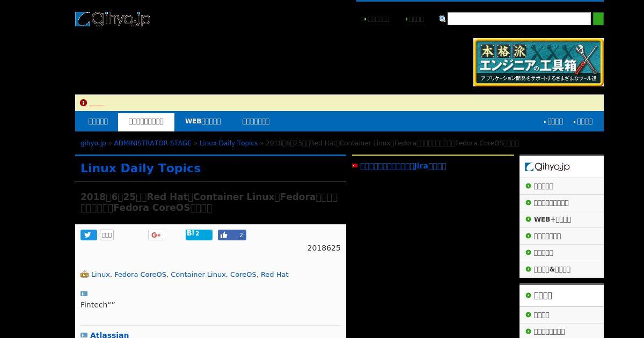Select the white highlighted tab in the navigation bar
Screen dimensions: 644x338
(146, 122)
